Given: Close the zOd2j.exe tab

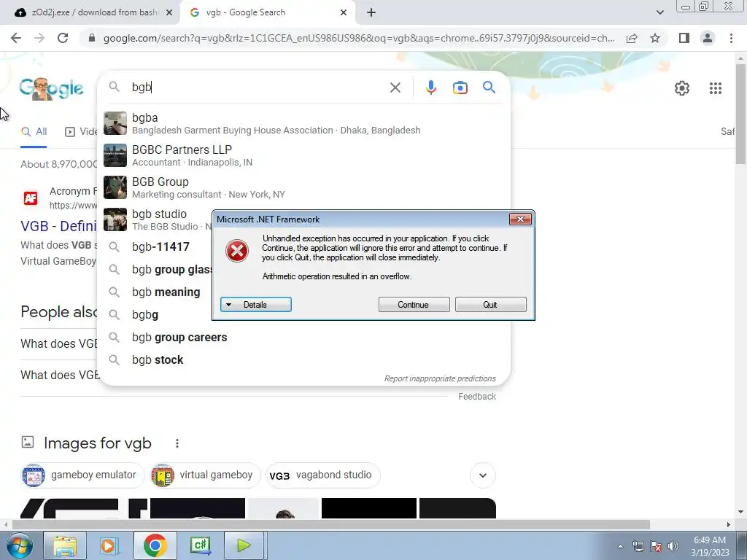Looking at the screenshot, I should (x=169, y=12).
